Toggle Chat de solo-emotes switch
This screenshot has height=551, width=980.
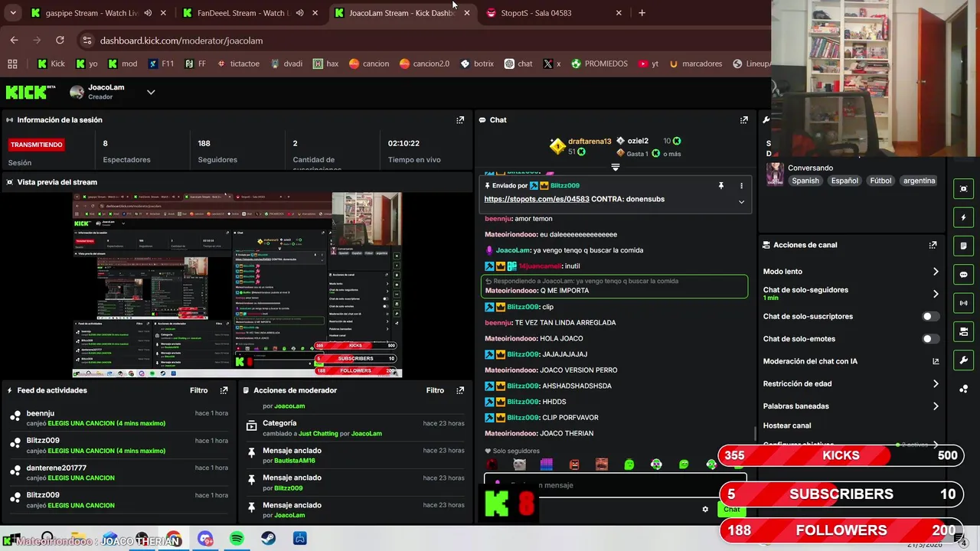(x=930, y=339)
